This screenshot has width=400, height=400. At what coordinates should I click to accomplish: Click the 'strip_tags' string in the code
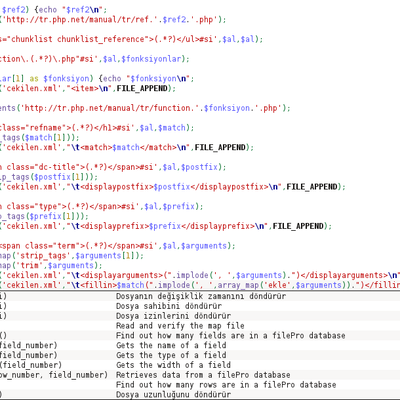43,256
